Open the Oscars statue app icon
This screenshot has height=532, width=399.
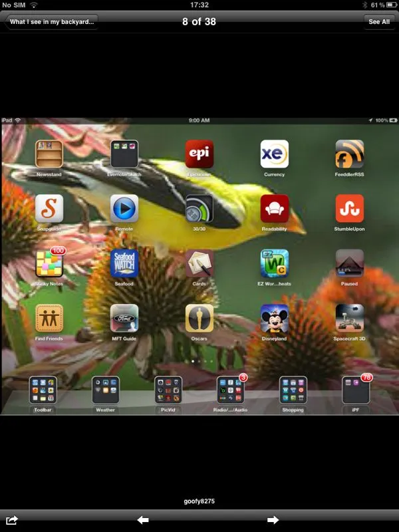click(x=199, y=318)
